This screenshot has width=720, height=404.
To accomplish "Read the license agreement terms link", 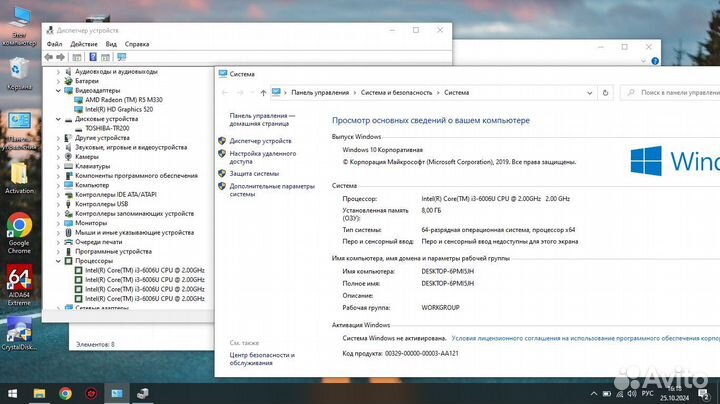I will (585, 338).
